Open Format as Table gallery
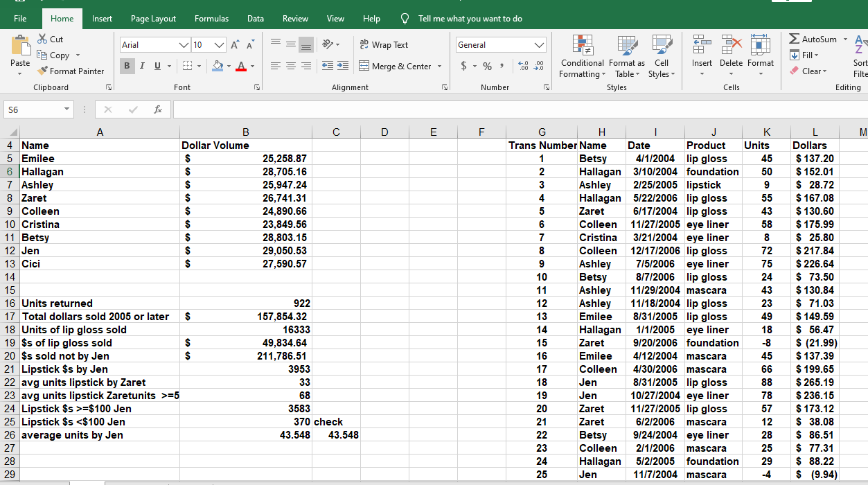 click(x=626, y=57)
